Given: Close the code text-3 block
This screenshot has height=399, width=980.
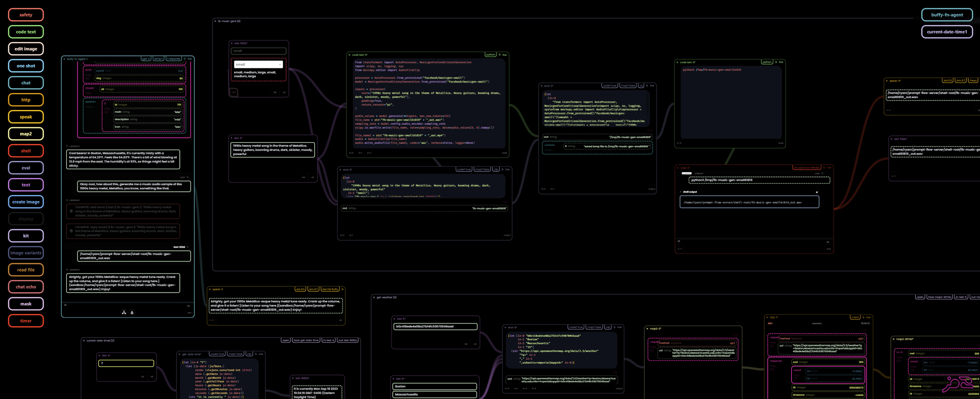Looking at the screenshot, I should click(349, 55).
